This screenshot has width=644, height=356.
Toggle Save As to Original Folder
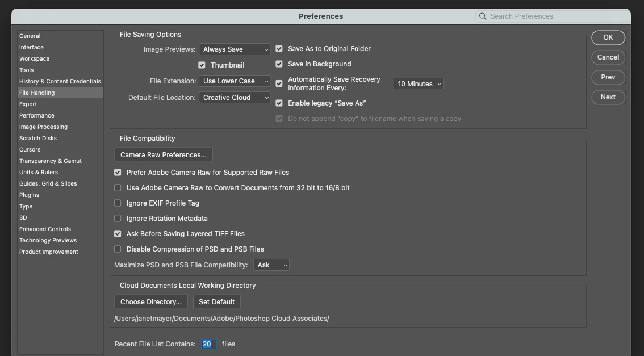pyautogui.click(x=279, y=49)
